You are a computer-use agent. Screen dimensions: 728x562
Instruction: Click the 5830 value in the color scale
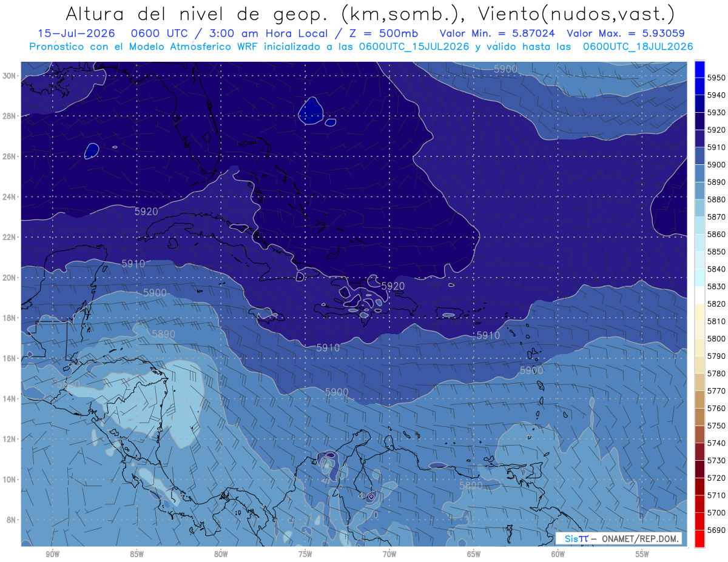point(716,286)
